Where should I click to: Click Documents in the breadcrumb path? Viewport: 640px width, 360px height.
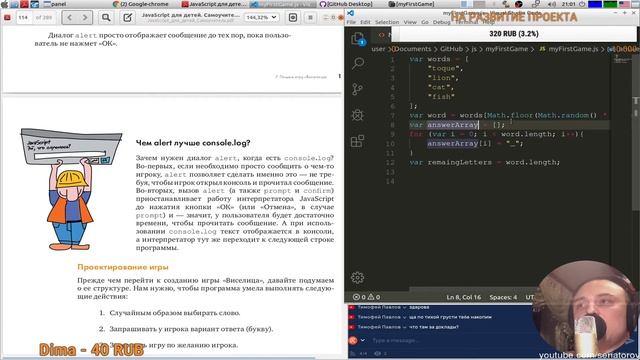[412, 49]
